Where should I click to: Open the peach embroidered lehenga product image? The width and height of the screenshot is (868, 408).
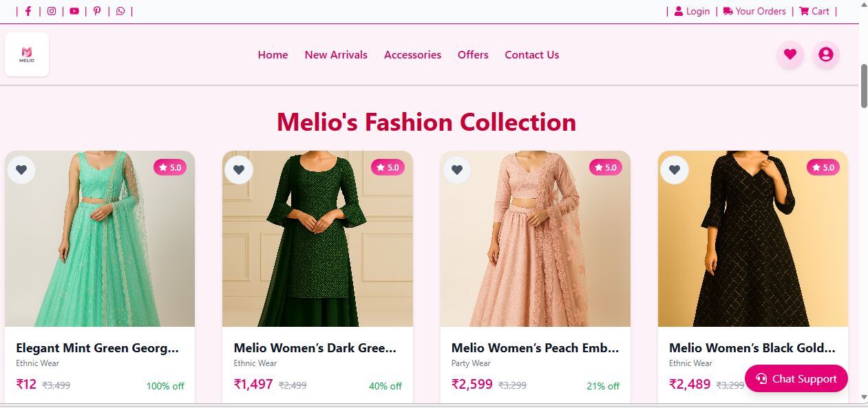(535, 248)
